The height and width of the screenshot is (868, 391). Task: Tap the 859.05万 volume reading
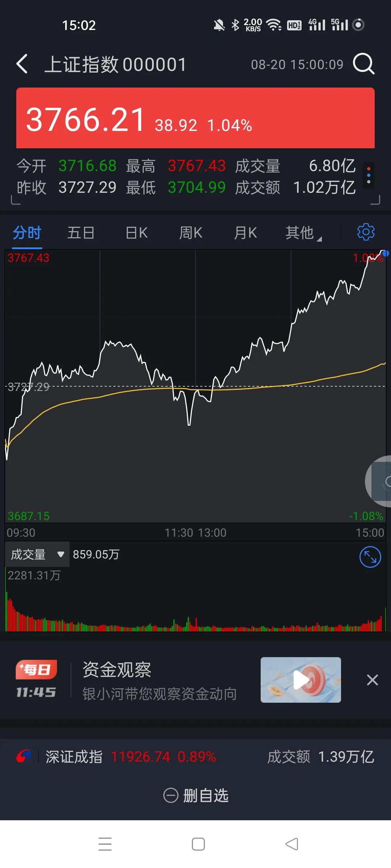96,554
